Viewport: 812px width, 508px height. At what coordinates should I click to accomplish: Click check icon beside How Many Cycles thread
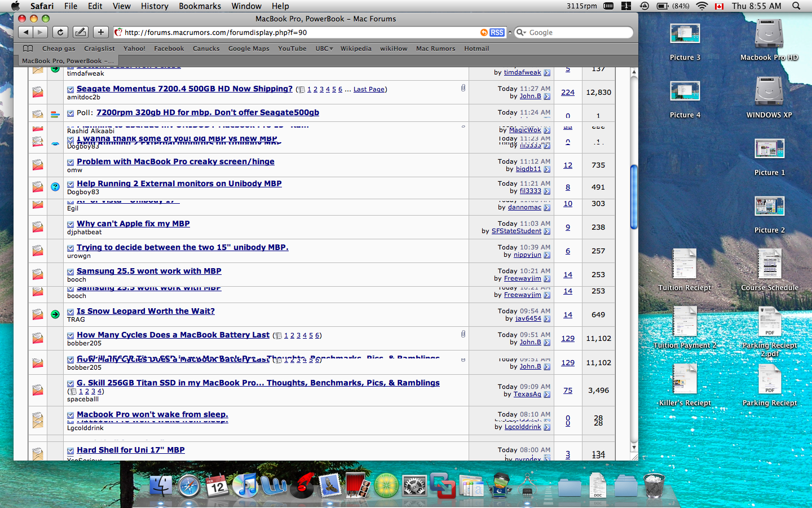[x=70, y=335]
